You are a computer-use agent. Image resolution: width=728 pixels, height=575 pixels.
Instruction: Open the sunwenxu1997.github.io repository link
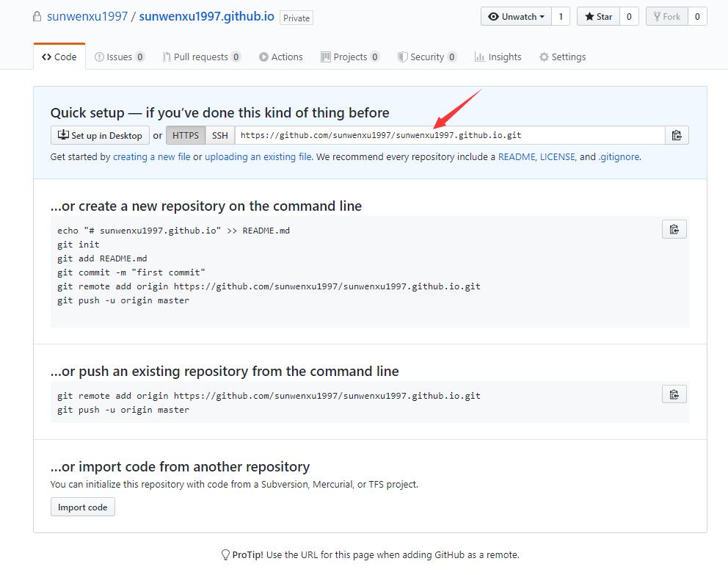[207, 16]
